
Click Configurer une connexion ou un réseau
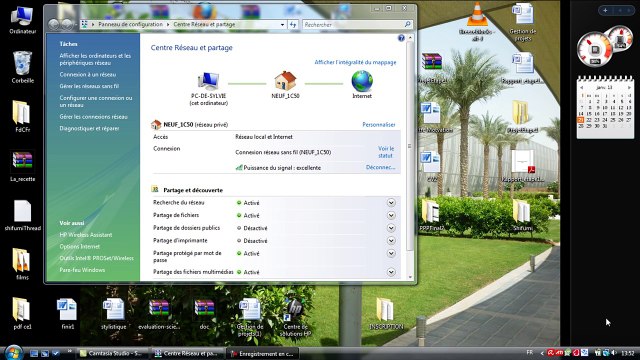point(96,101)
